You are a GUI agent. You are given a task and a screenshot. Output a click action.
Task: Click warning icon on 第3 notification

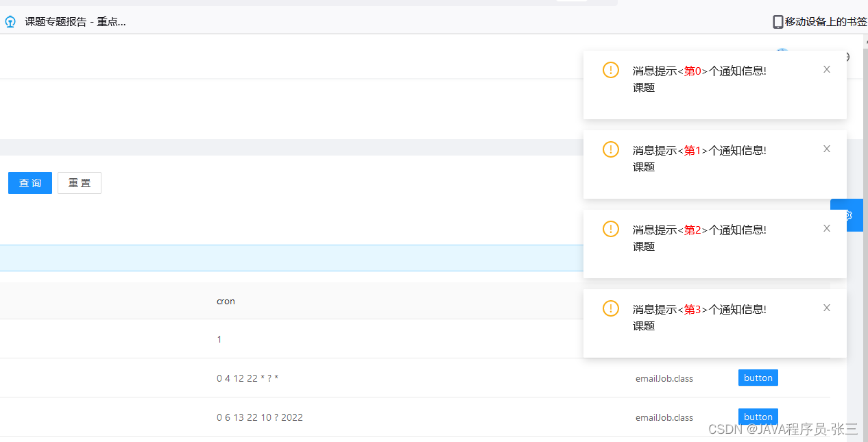[611, 308]
